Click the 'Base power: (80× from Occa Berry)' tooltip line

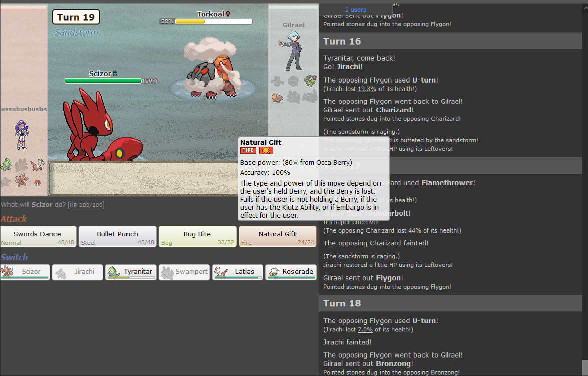click(x=296, y=163)
